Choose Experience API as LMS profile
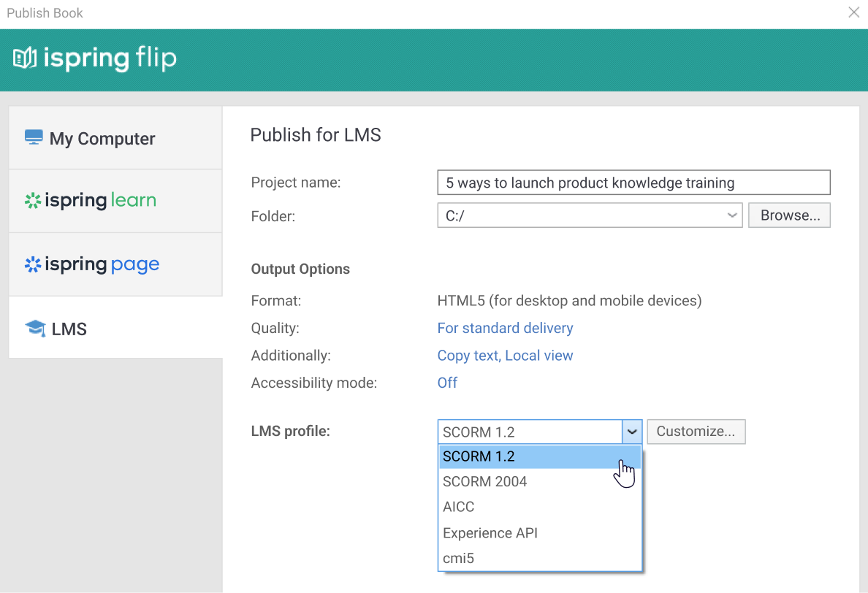 pos(490,532)
